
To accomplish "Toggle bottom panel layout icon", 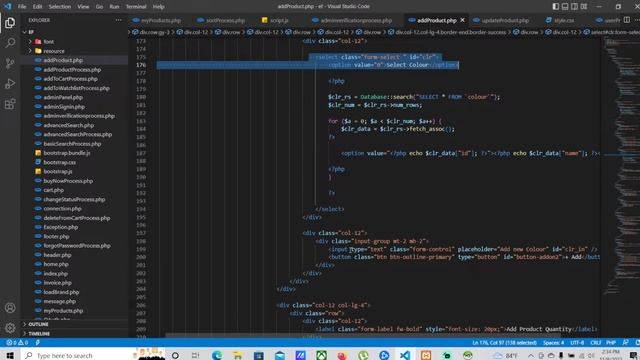I will coord(565,7).
